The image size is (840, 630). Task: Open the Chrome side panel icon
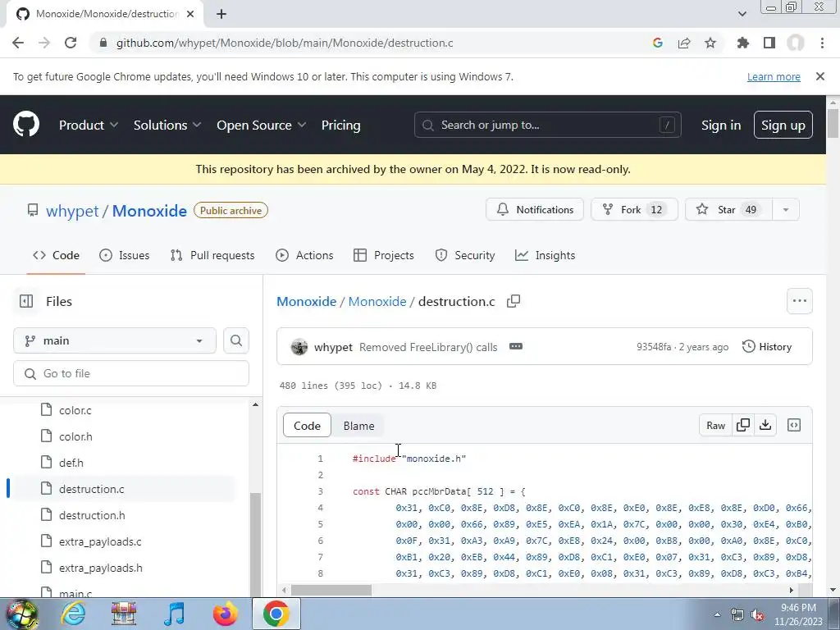[769, 43]
